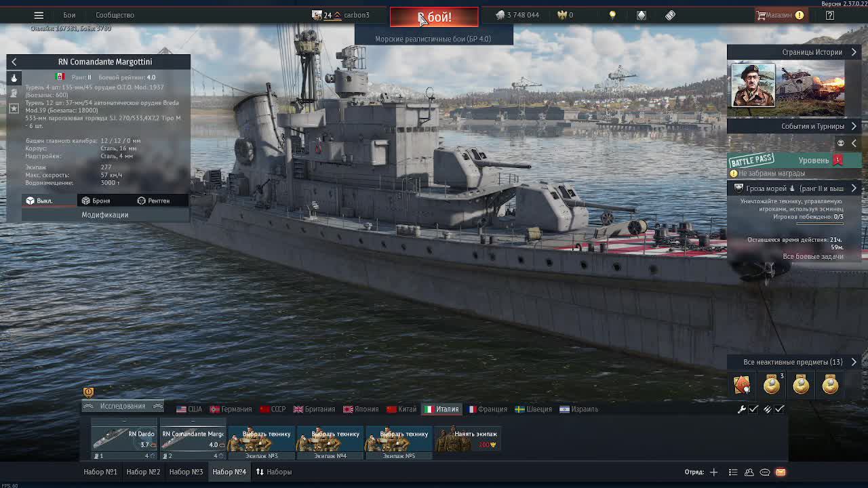Select Франция nation tab
This screenshot has height=488, width=868.
pyautogui.click(x=487, y=409)
